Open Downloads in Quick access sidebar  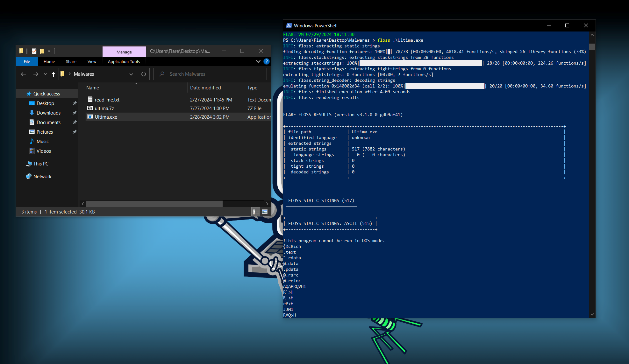tap(48, 113)
